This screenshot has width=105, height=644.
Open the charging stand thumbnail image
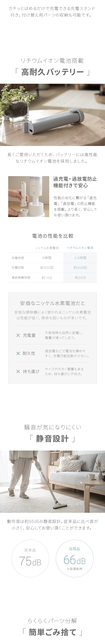[29, 196]
